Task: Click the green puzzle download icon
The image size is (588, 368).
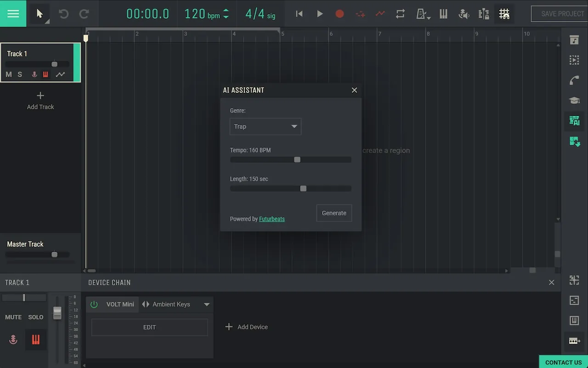Action: point(574,142)
